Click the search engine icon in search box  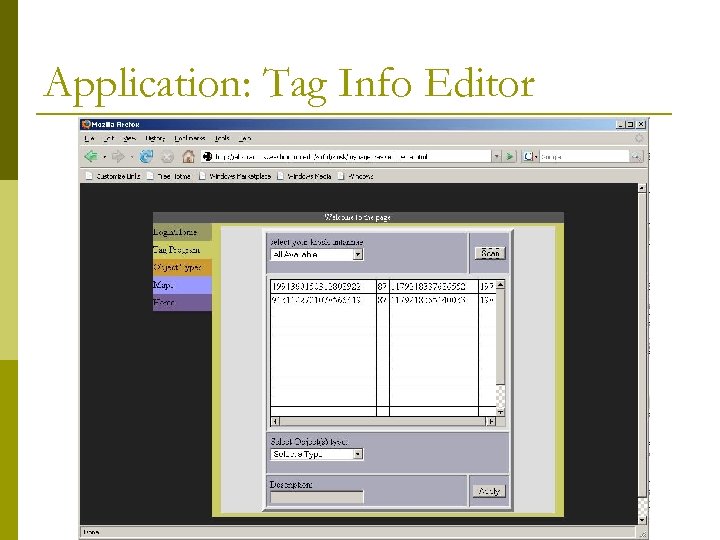pyautogui.click(x=528, y=157)
